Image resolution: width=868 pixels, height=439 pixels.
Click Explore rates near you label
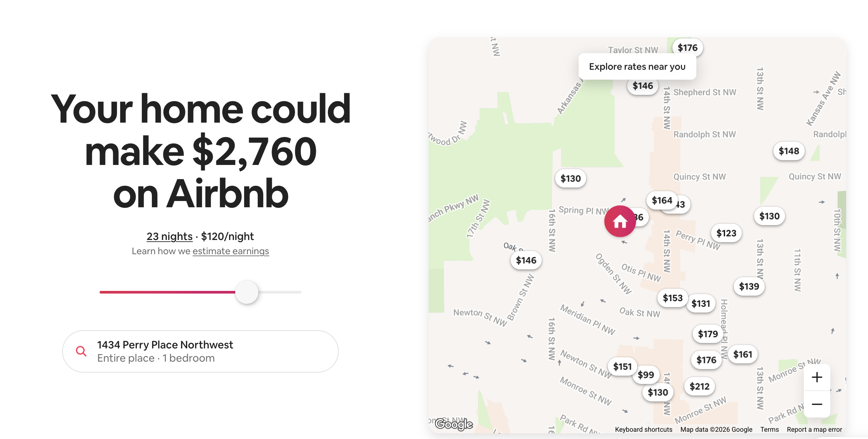point(637,66)
